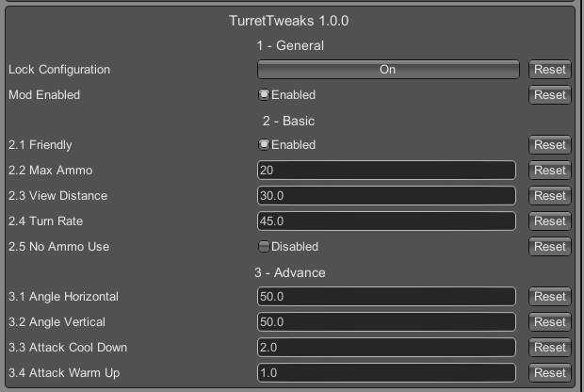The width and height of the screenshot is (584, 392).
Task: Reset the 3.4 Attack Warm Up value
Action: point(550,372)
